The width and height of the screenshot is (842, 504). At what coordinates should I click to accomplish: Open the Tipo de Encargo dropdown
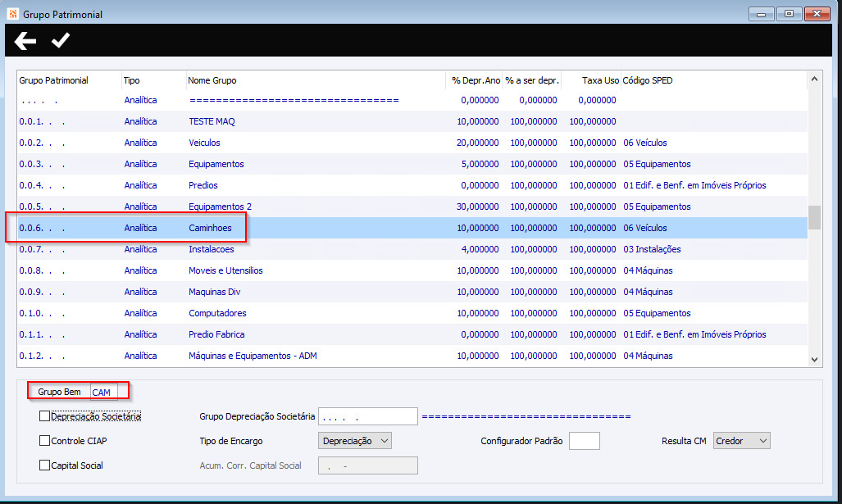click(x=355, y=441)
